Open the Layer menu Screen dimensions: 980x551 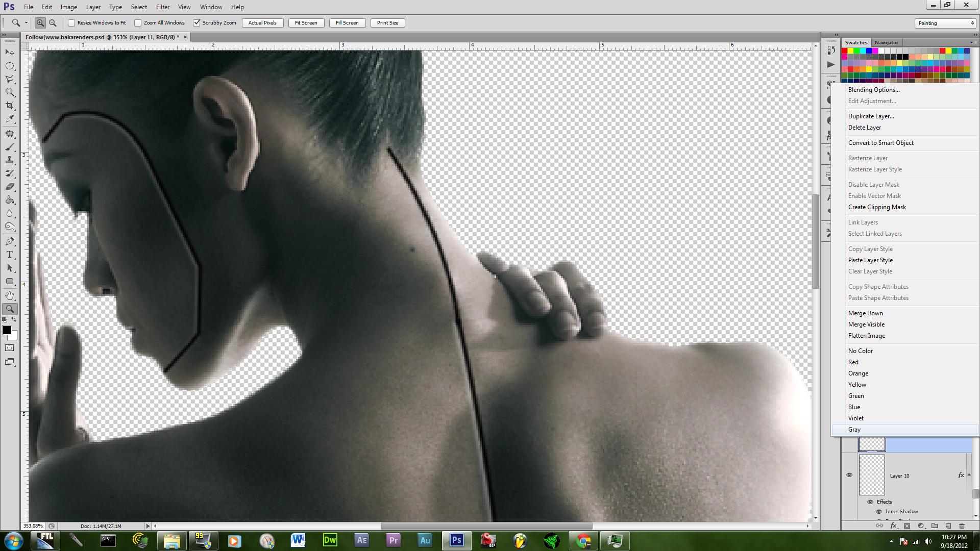coord(93,7)
